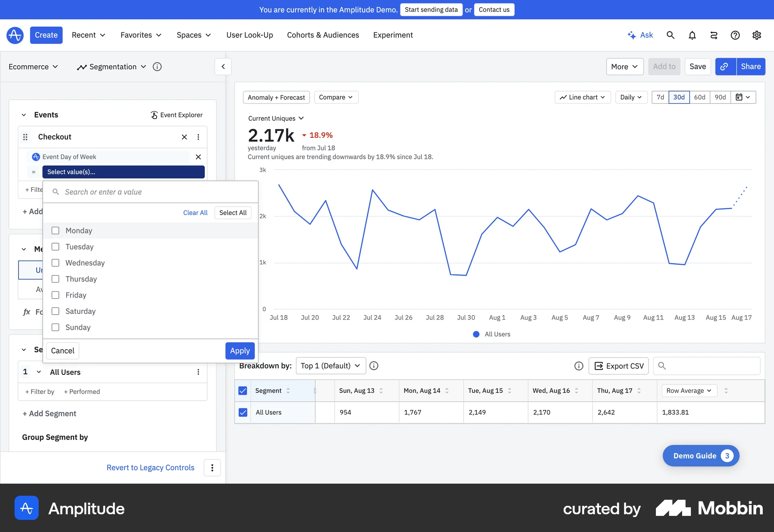Screen dimensions: 774x532
Task: Uncheck the All Users row in the table
Action: tap(243, 412)
